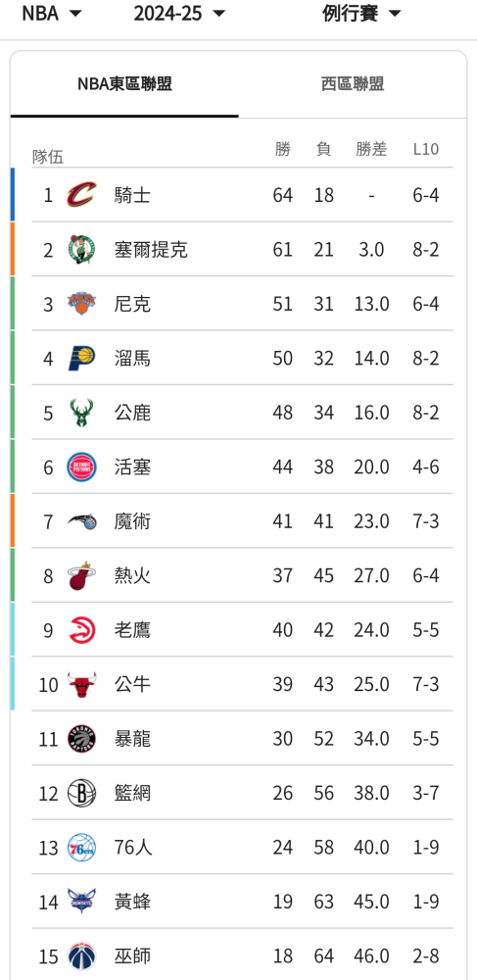Click the Bucks team logo
477x980 pixels.
[x=82, y=413]
